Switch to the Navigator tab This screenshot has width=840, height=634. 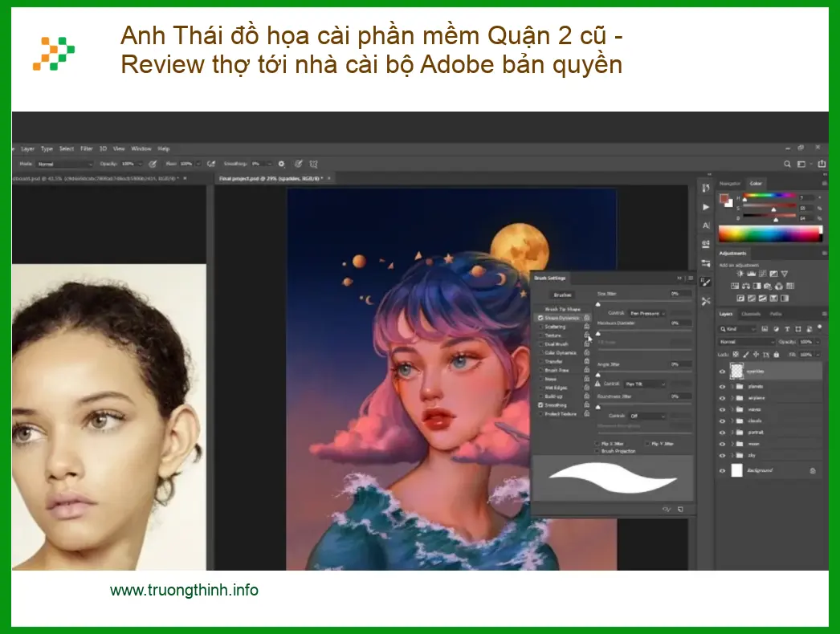point(730,183)
